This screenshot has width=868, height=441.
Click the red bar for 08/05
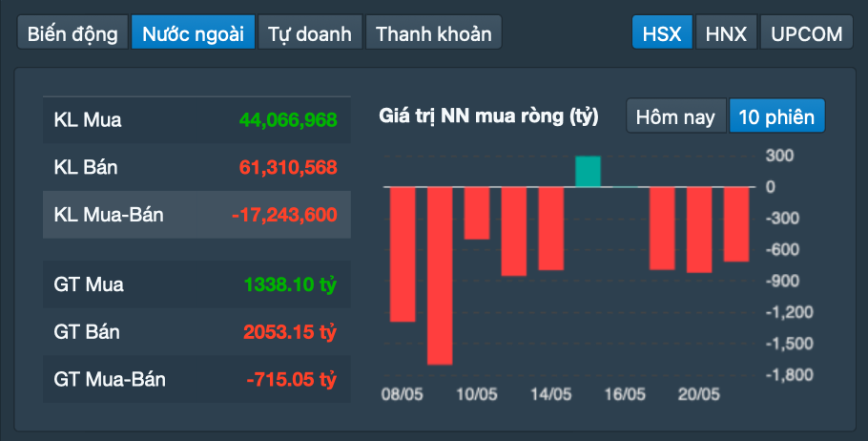click(403, 254)
